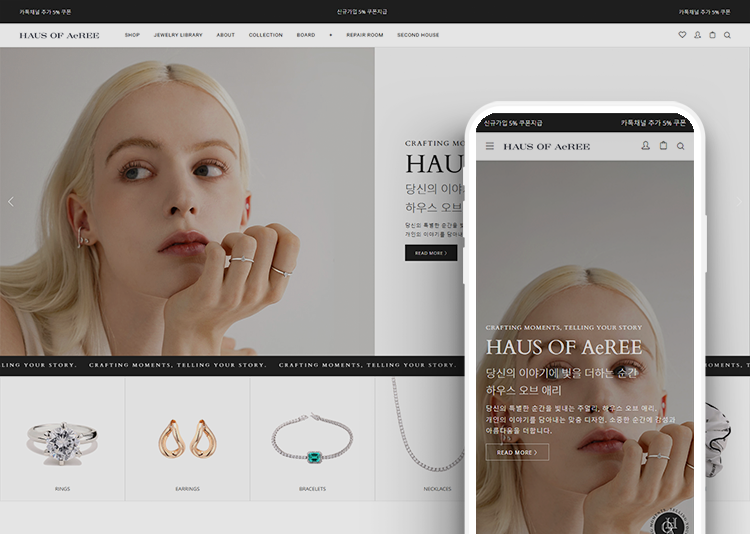Viewport: 750px width, 534px height.
Task: Click the HAUS OF AeREE desktop logo
Action: point(59,35)
